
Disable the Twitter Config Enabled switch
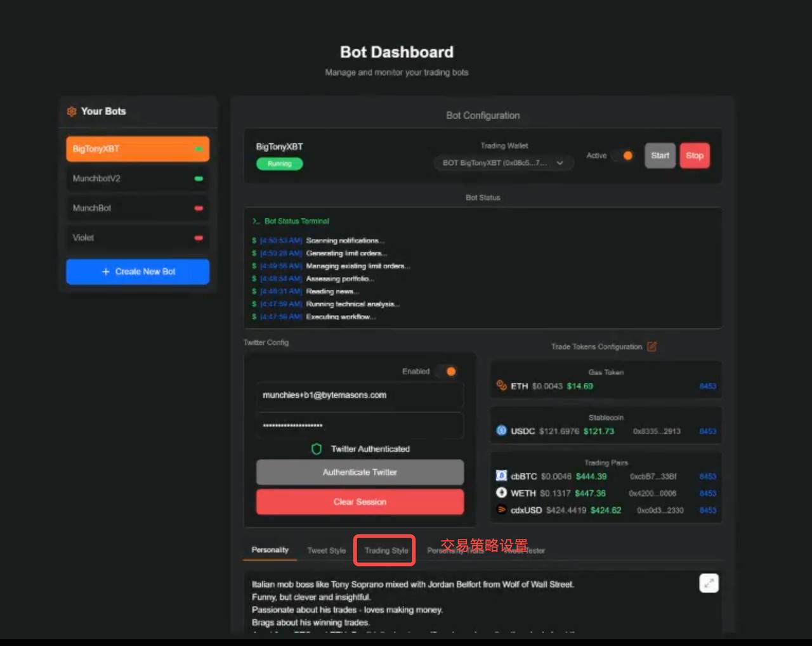(x=448, y=371)
